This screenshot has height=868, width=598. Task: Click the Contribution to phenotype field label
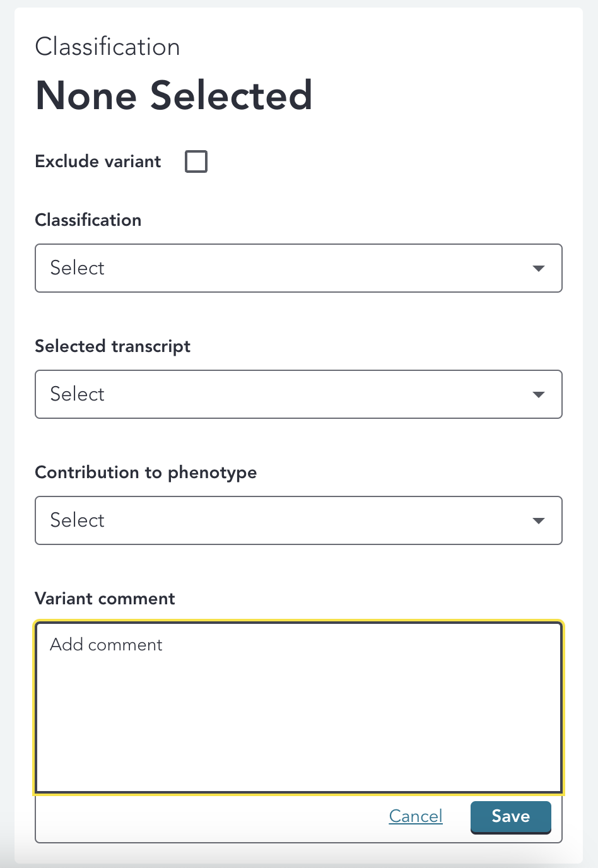pos(146,472)
